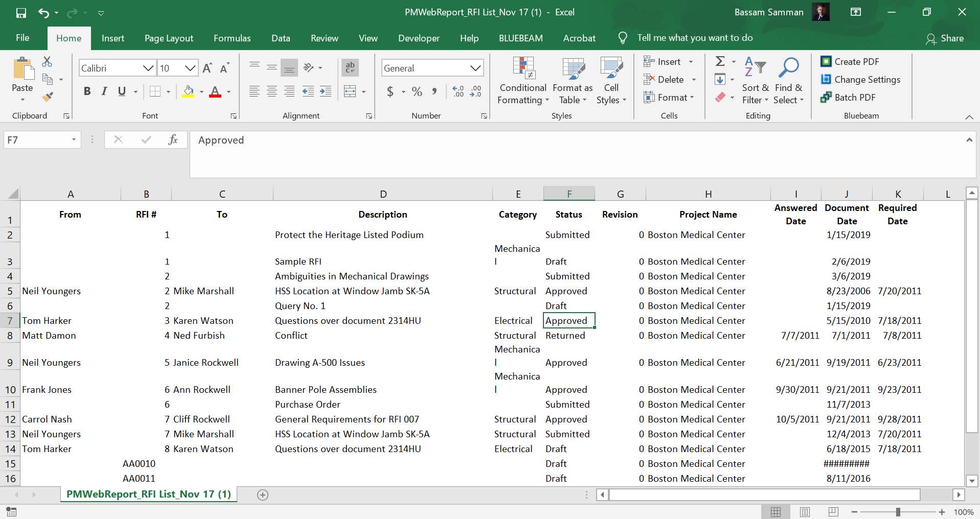Activate the Format Painter brush
The image size is (980, 519).
(48, 97)
